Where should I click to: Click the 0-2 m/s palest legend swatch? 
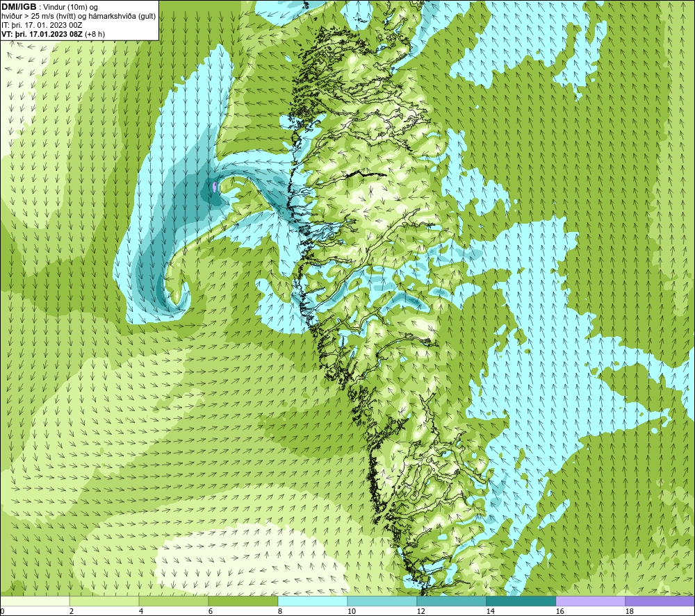click(35, 601)
